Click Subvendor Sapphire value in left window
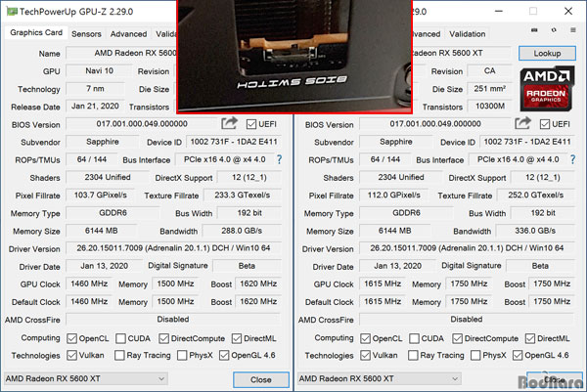The height and width of the screenshot is (392, 587). [103, 142]
